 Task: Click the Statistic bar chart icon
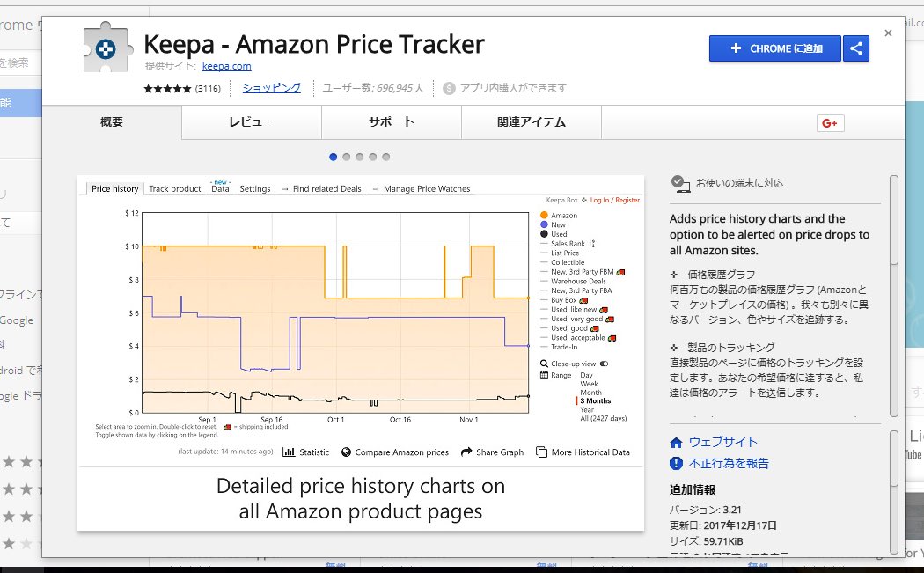click(289, 452)
